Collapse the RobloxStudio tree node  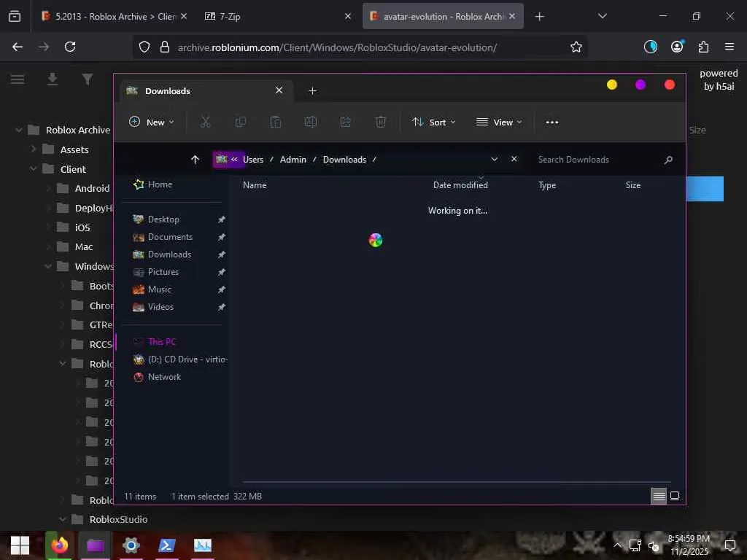63,519
